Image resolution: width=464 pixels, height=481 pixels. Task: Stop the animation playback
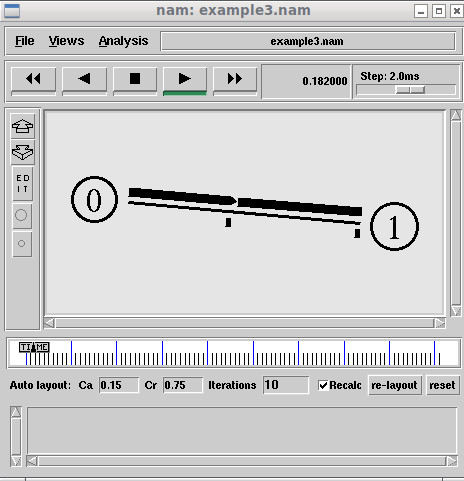[x=135, y=79]
